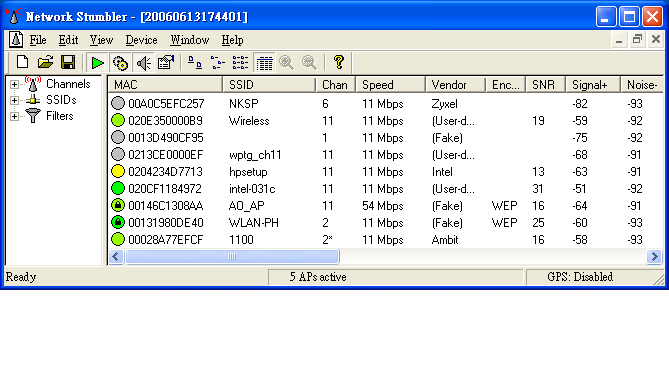Click the zoom out magnifier icon
The image size is (669, 384).
(309, 63)
